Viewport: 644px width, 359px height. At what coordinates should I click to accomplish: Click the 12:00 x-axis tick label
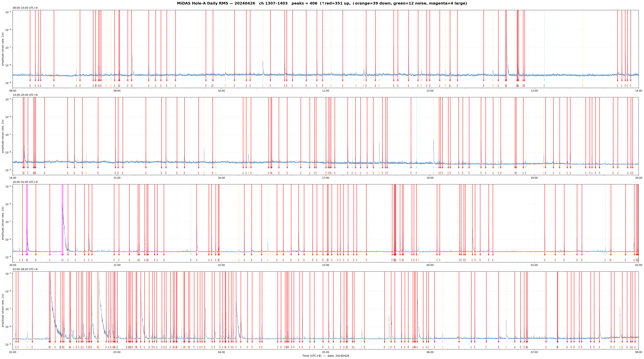click(430, 91)
